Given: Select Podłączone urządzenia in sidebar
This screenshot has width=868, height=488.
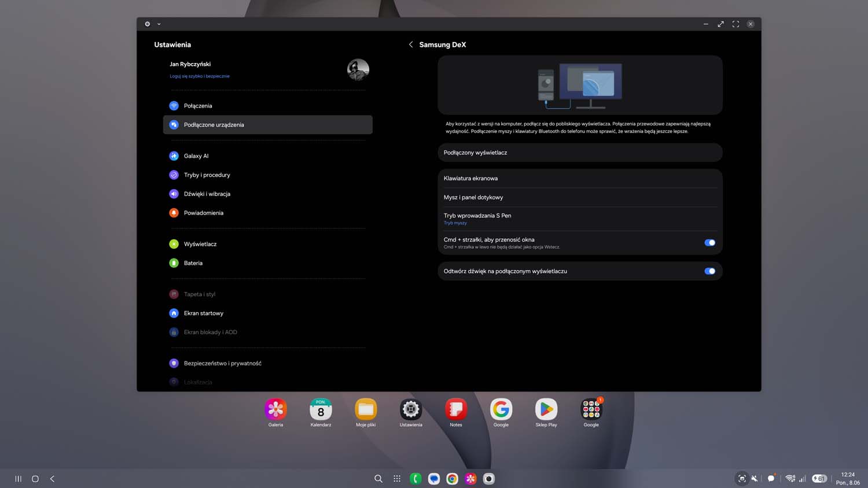Looking at the screenshot, I should 268,125.
